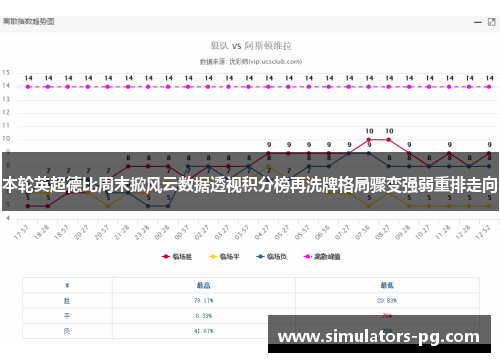Select the 胜 row label in table
The width and height of the screenshot is (500, 362).
(67, 301)
